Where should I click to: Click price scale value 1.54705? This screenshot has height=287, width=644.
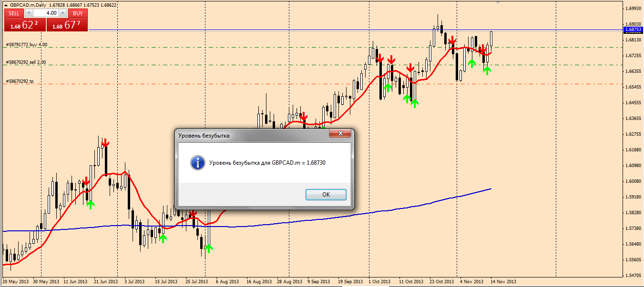[634, 275]
